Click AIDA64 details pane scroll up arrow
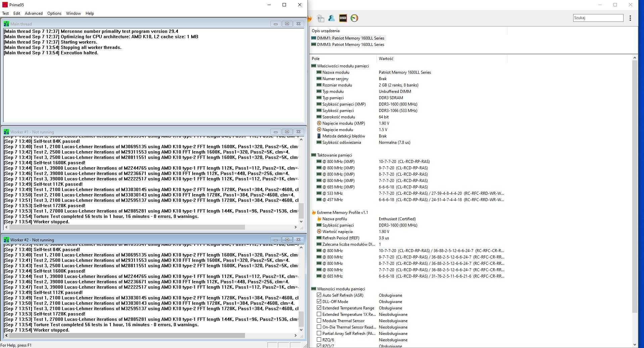This screenshot has width=644, height=348. pos(634,58)
